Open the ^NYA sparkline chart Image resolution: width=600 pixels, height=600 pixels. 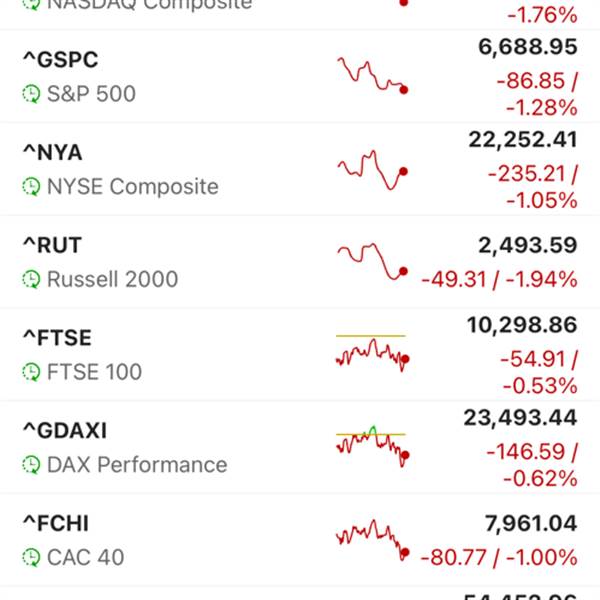coord(372,170)
